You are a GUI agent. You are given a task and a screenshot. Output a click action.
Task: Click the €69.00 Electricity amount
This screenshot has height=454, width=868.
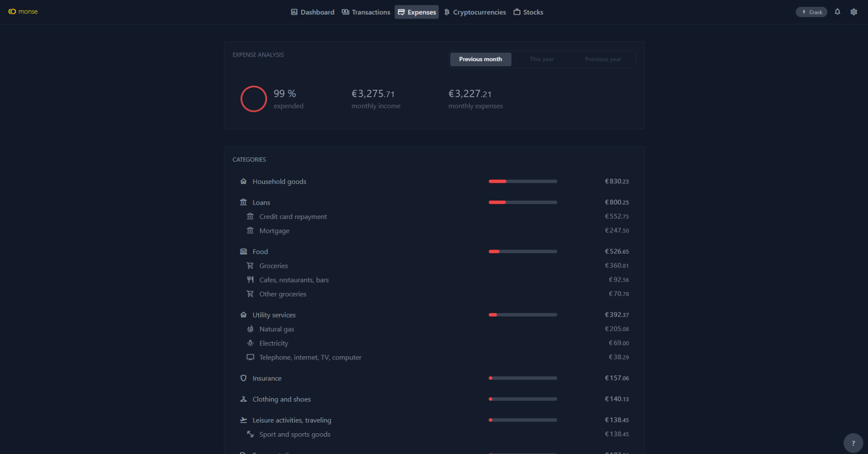[x=619, y=343]
